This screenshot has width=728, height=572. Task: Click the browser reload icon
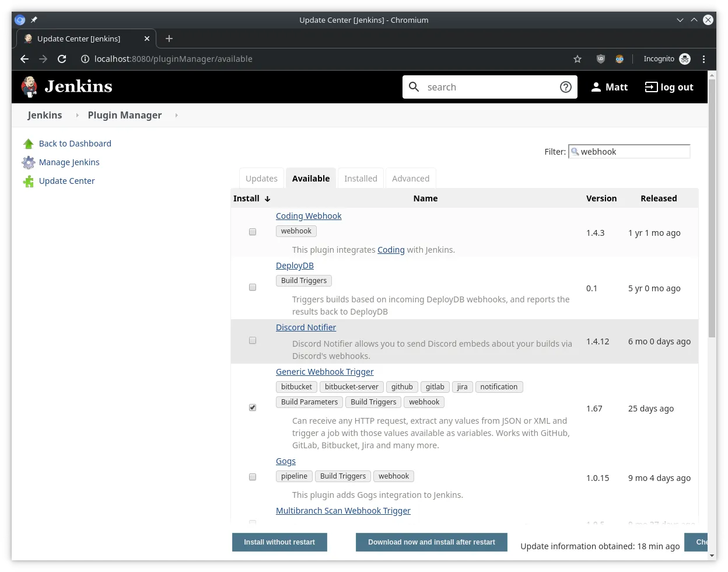(61, 59)
